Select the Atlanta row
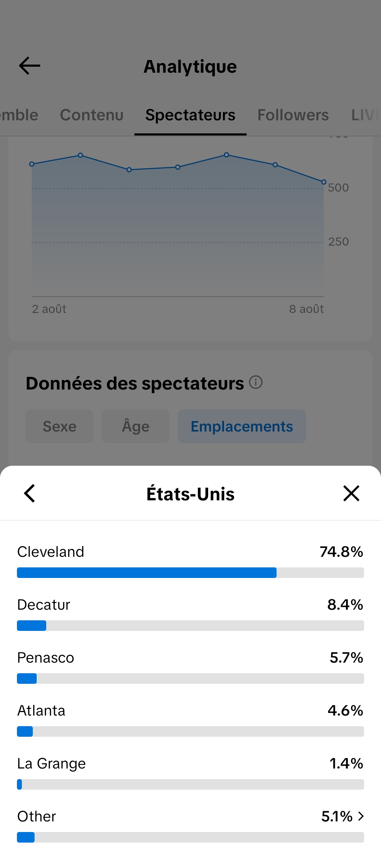Viewport: 381px width, 868px height. pyautogui.click(x=190, y=719)
